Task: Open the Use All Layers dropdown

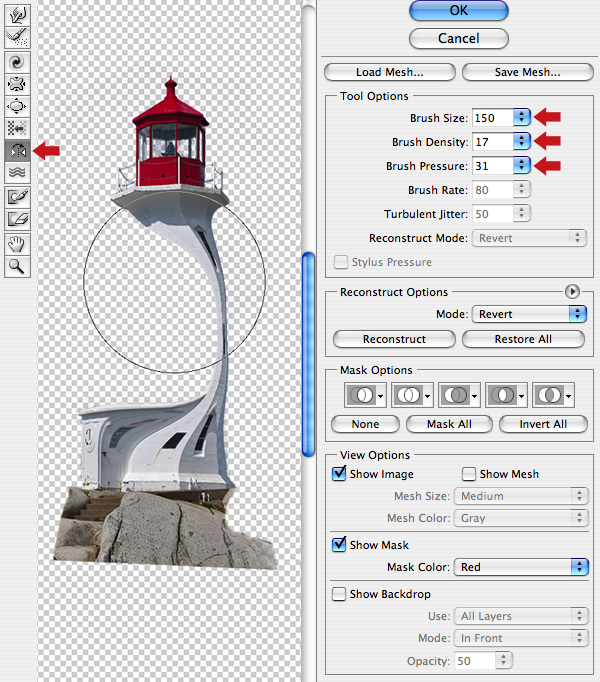Action: 521,616
